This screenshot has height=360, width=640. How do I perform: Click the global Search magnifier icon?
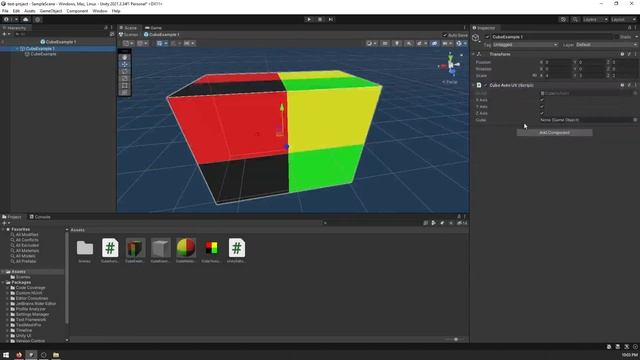575,19
